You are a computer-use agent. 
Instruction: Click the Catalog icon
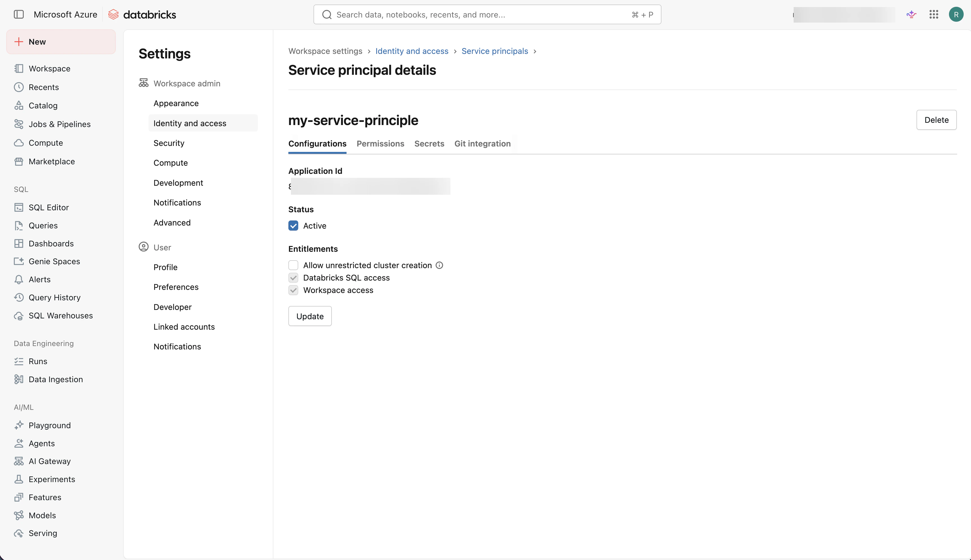point(19,105)
